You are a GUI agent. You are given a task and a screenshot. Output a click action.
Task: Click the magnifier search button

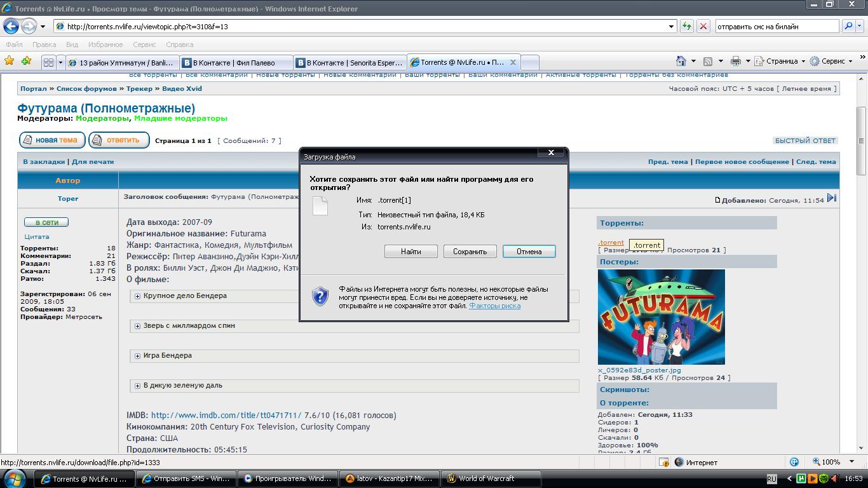tap(848, 27)
